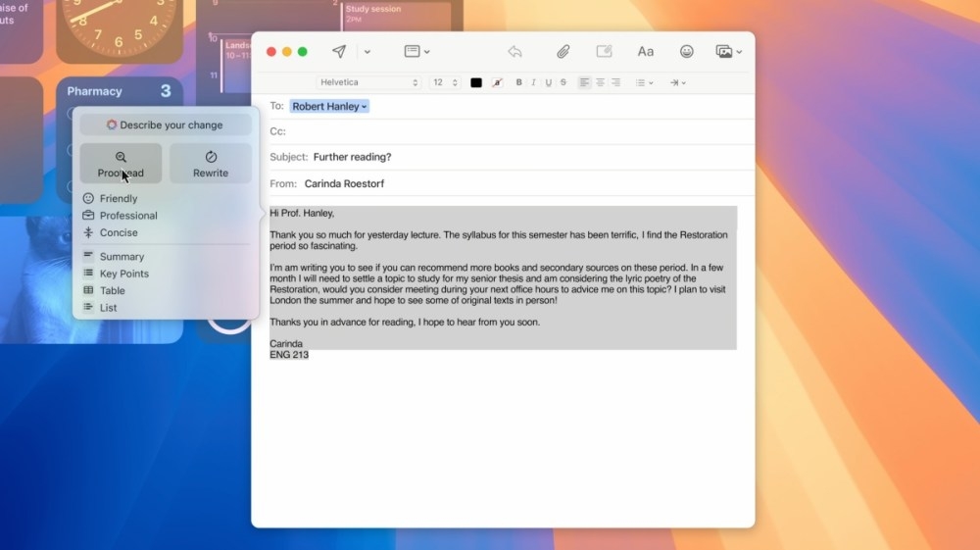Click the Describe your change field
980x550 pixels.
tap(166, 125)
